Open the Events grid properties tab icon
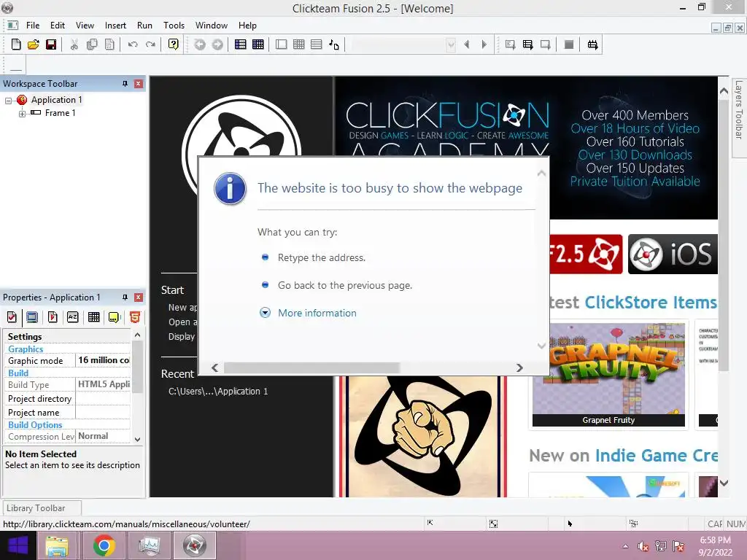Image resolution: width=747 pixels, height=560 pixels. 94,317
